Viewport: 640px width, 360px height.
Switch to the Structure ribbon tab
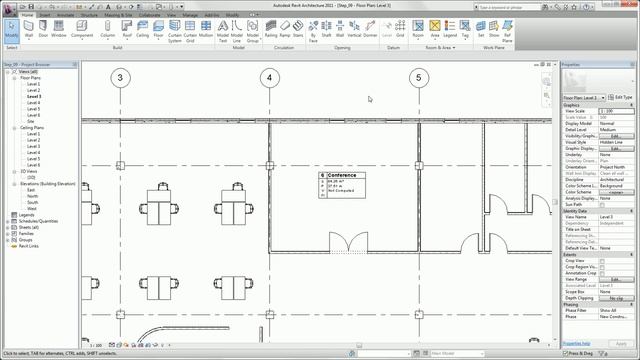click(89, 15)
